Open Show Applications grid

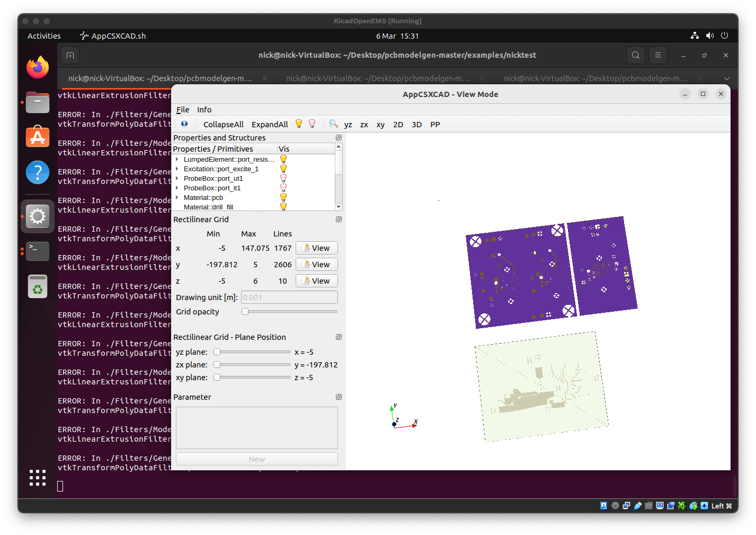pyautogui.click(x=38, y=478)
